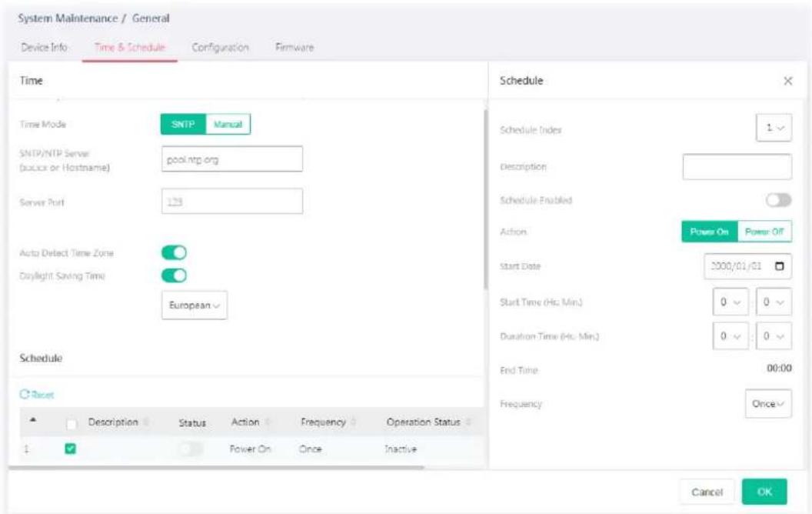Click the 'Power On' cell in row 1
Image resolution: width=812 pixels, height=514 pixels.
tap(250, 449)
